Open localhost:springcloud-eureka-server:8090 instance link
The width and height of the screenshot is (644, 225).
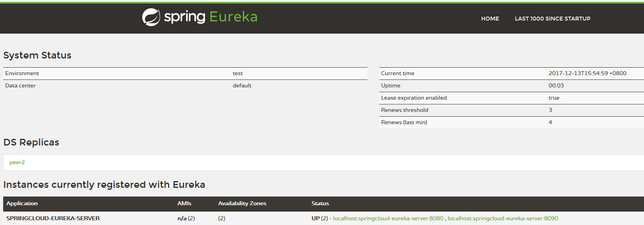tap(503, 218)
